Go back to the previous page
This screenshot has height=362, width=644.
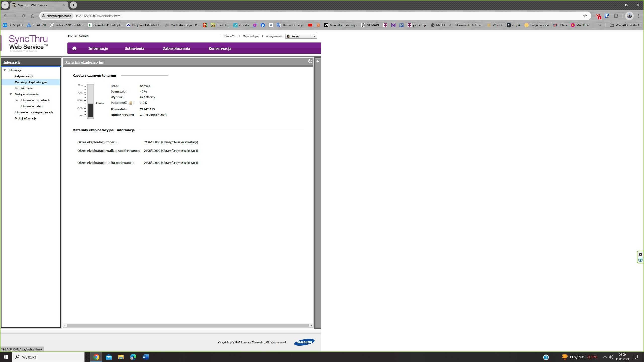tap(6, 16)
